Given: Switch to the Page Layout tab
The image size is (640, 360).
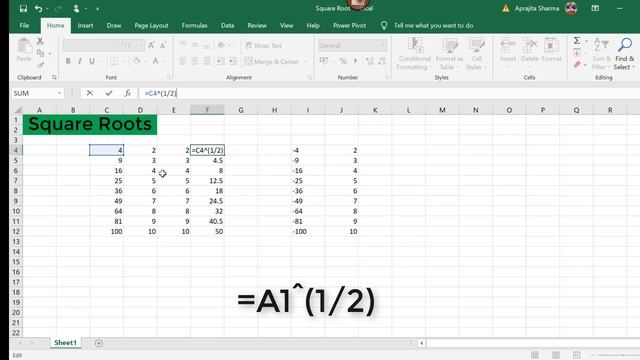Looking at the screenshot, I should click(151, 25).
